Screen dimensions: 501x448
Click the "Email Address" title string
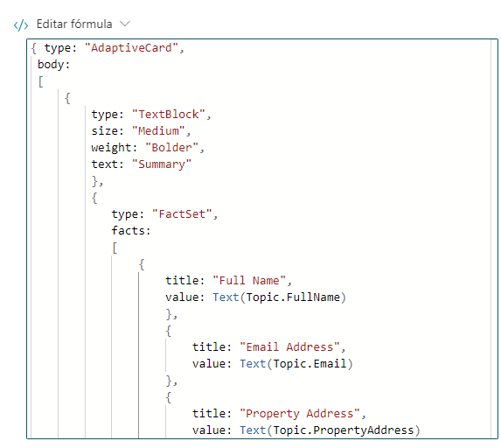tap(289, 347)
